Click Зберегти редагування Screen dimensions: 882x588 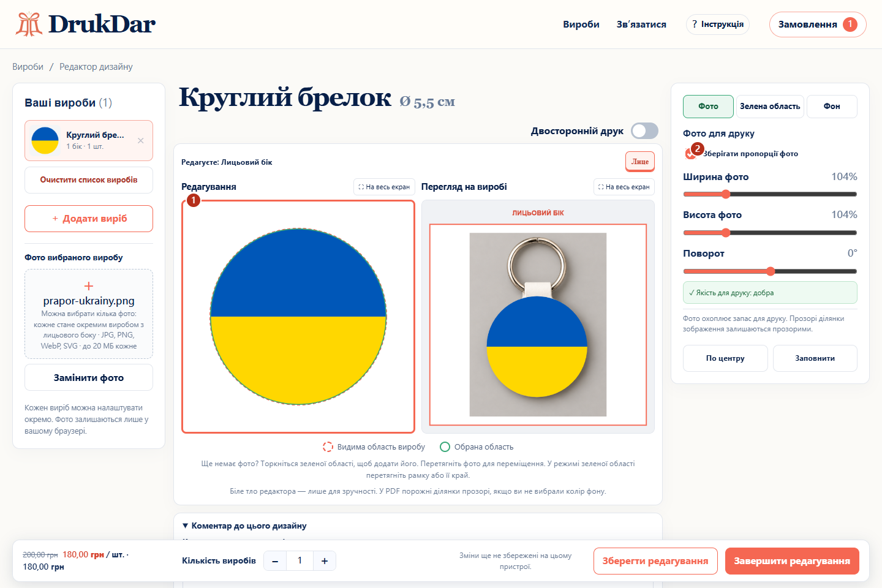click(x=655, y=561)
